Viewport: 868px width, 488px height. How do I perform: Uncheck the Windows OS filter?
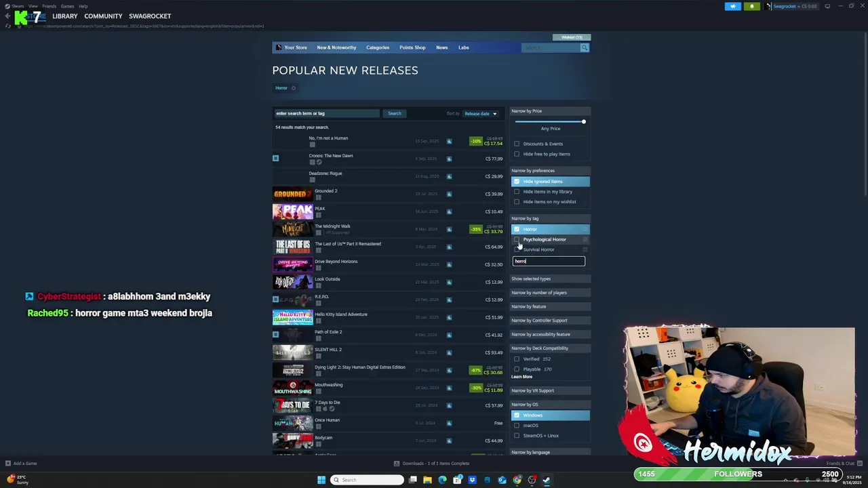pos(517,415)
